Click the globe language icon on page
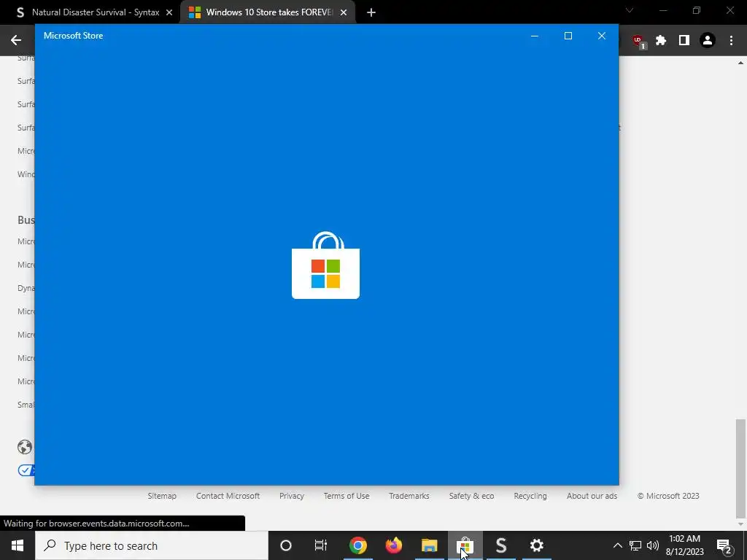 25,447
